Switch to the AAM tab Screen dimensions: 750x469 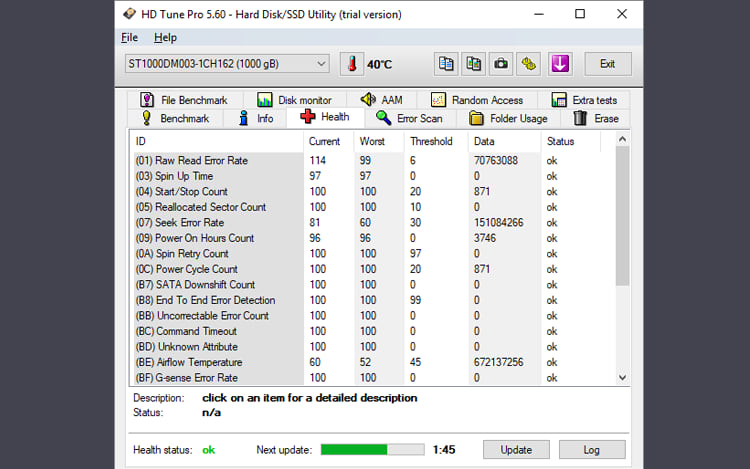pos(382,100)
